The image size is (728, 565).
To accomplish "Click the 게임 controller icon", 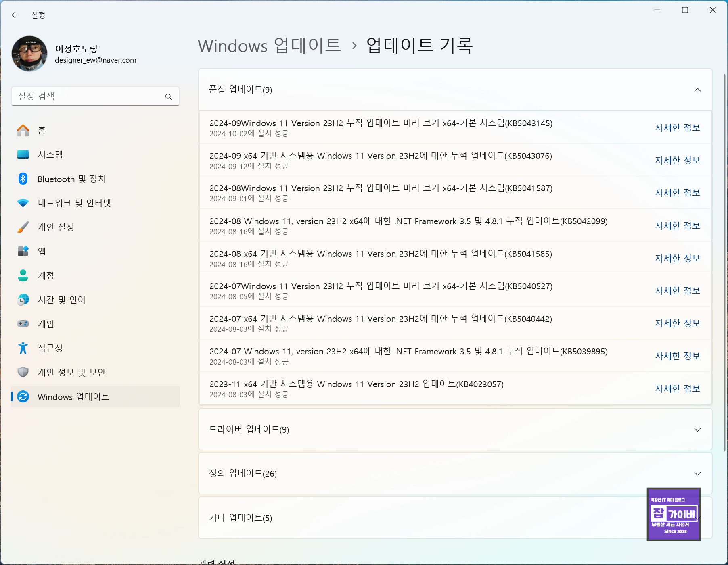I will (23, 324).
